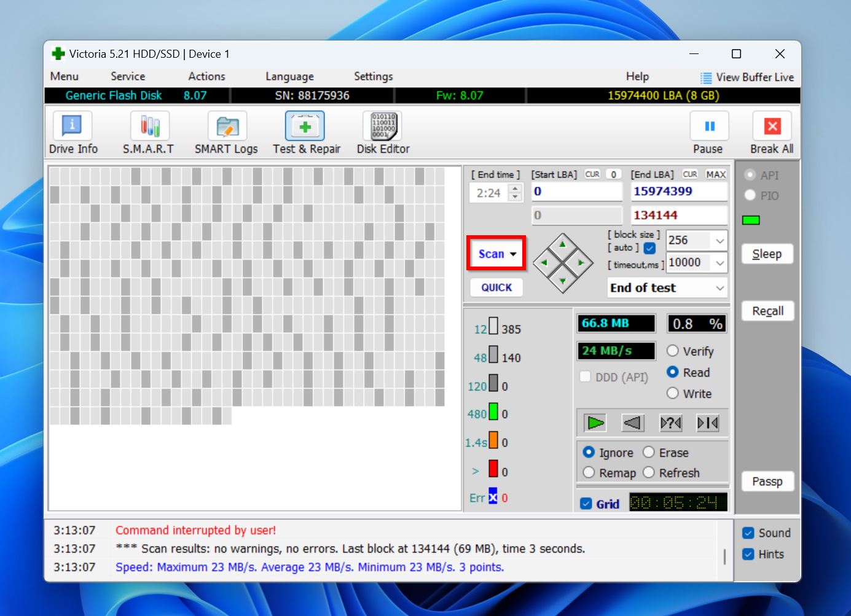Enable the Remap error action
The height and width of the screenshot is (616, 851).
tap(589, 472)
